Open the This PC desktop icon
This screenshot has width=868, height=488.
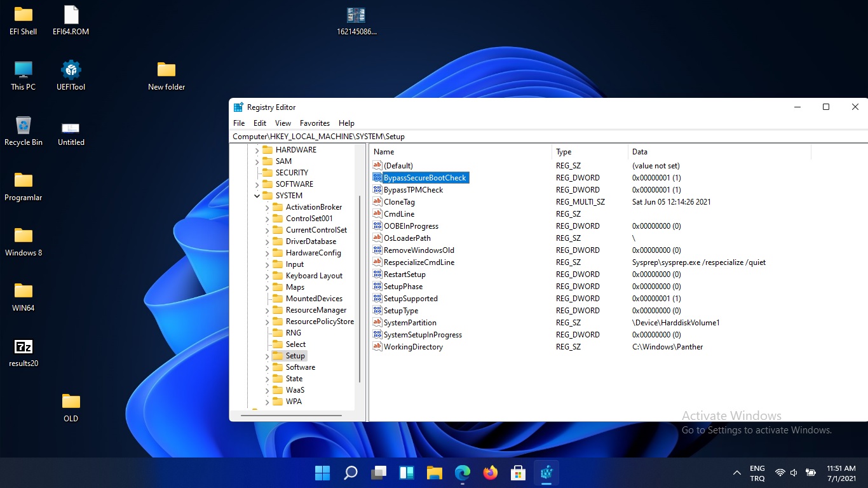pos(24,76)
